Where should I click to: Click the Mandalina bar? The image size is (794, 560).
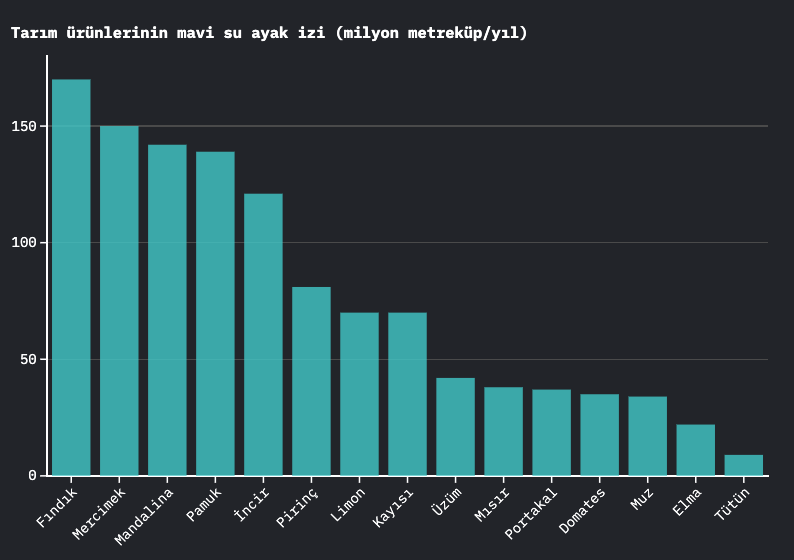[x=167, y=310]
